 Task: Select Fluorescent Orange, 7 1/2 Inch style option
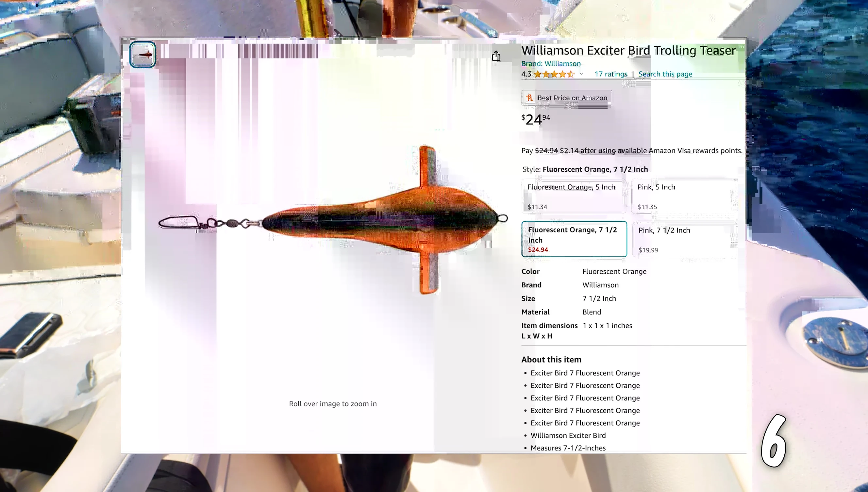tap(574, 239)
